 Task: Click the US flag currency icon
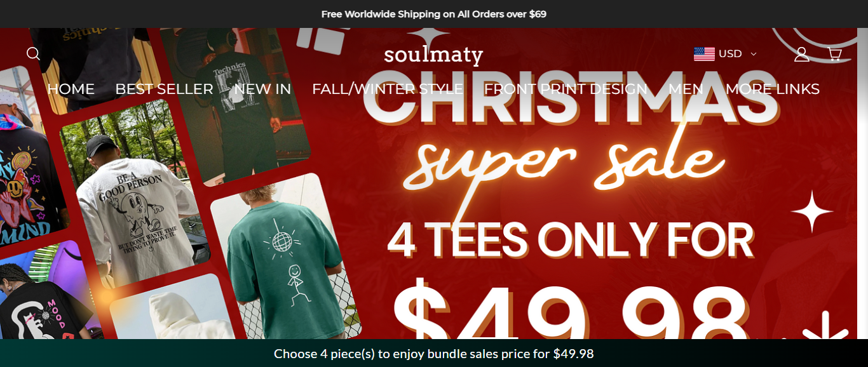(x=704, y=54)
